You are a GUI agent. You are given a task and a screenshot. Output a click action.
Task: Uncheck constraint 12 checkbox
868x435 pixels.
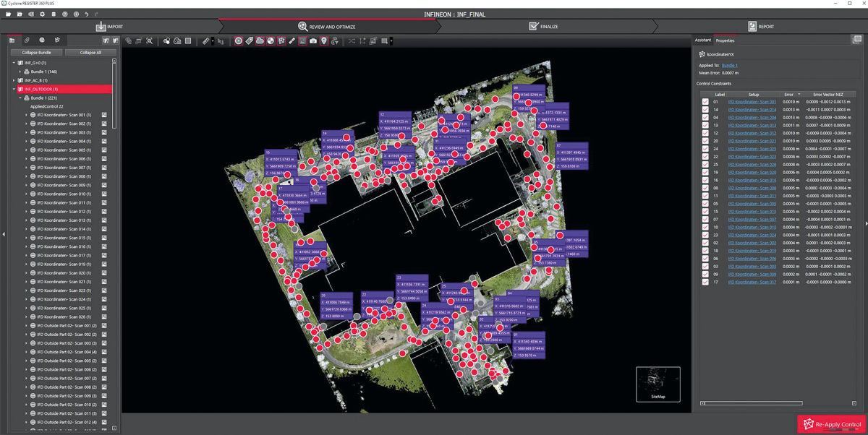[705, 133]
